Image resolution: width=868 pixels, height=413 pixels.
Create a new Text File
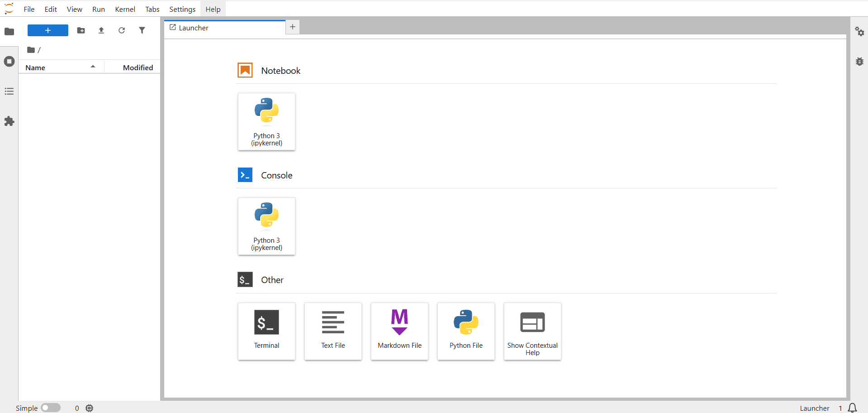pos(333,331)
